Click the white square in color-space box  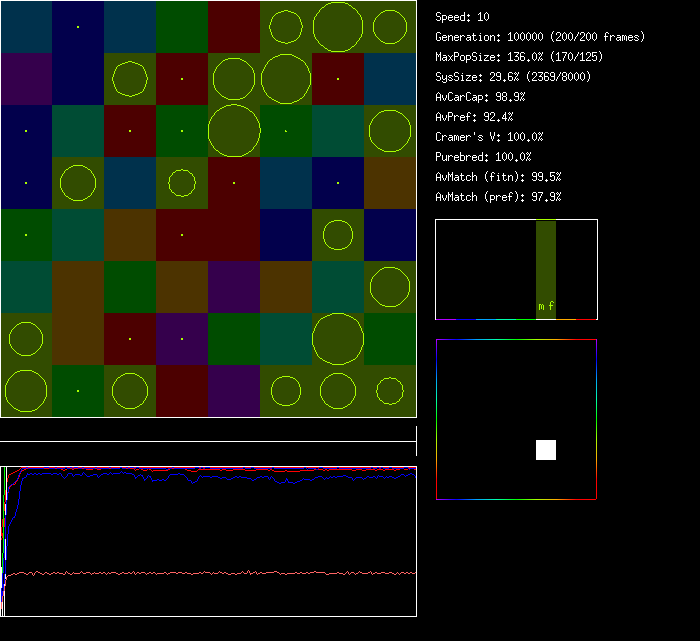click(546, 450)
